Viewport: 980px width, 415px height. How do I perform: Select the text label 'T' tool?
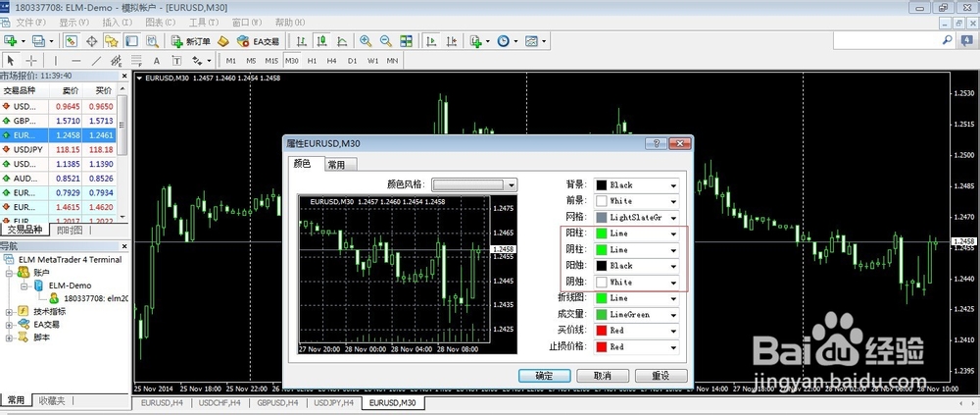point(176,61)
